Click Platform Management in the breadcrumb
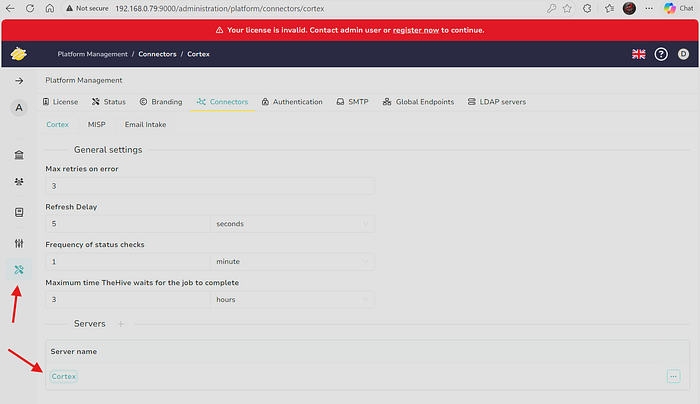The width and height of the screenshot is (700, 404). [x=92, y=54]
